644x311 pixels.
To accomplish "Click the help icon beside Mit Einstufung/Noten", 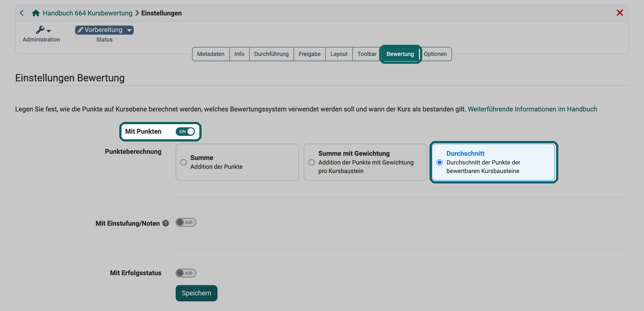I will pyautogui.click(x=166, y=223).
